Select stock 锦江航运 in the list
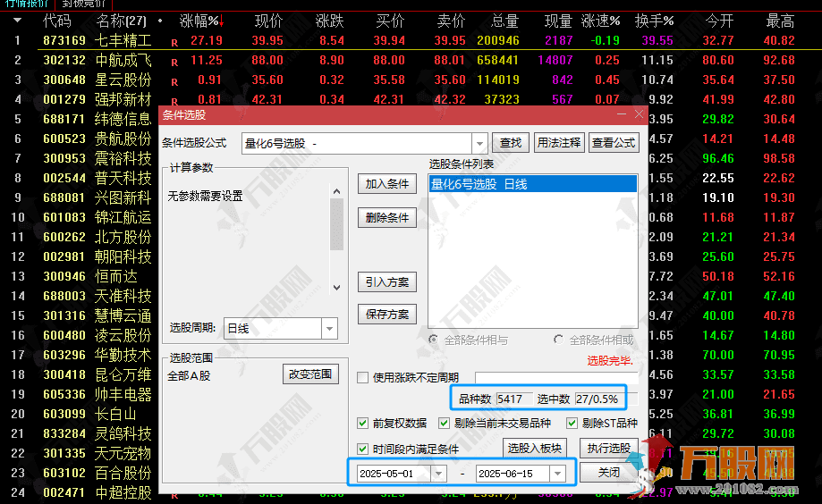Screen dimensions: 822x504 [123, 217]
